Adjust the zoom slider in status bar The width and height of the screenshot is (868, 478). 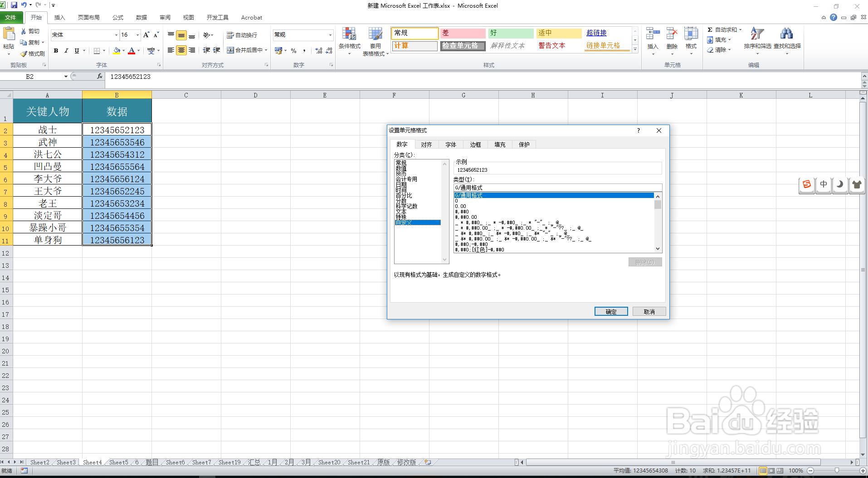coord(837,471)
